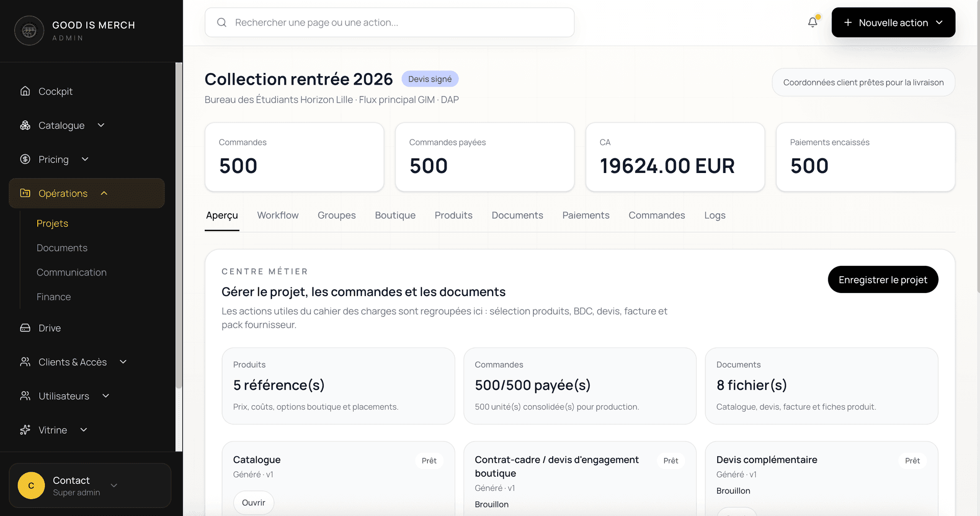Screen dimensions: 980x516
Task: Open Finance in the sidebar
Action: point(54,297)
